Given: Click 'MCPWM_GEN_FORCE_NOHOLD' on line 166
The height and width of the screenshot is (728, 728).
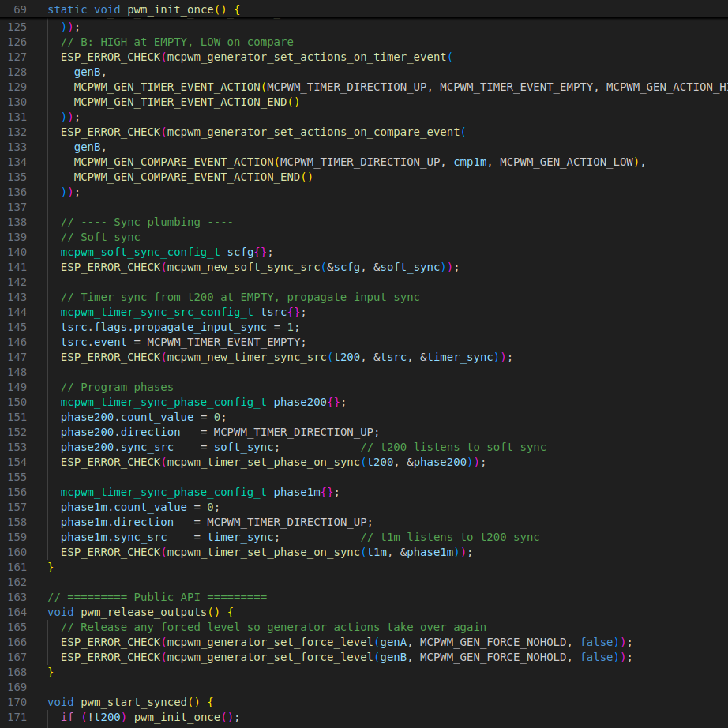Looking at the screenshot, I should pyautogui.click(x=493, y=642).
